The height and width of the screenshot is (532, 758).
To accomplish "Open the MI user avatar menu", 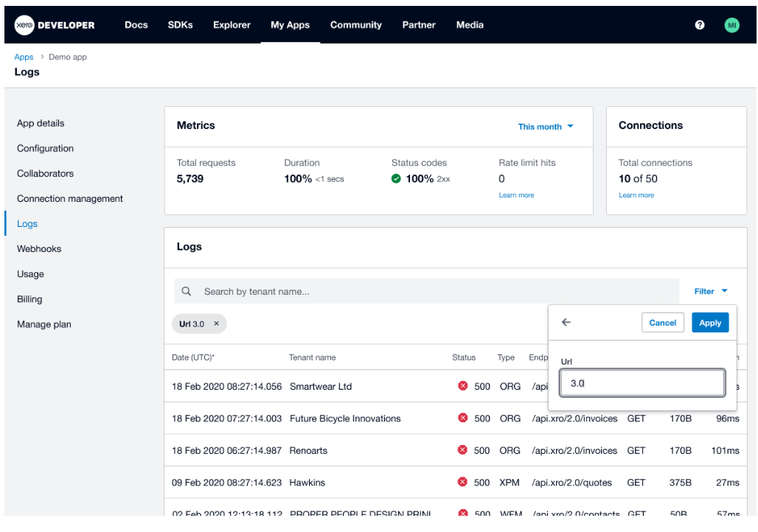I will [x=732, y=25].
